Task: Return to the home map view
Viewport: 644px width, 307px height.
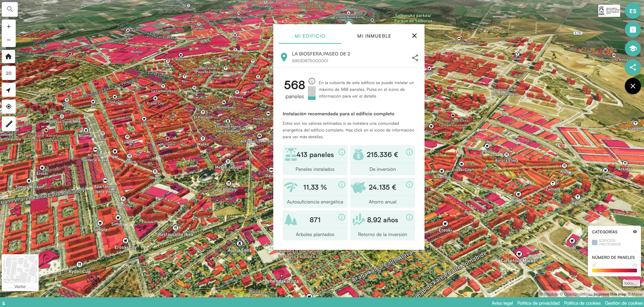Action: pos(9,56)
